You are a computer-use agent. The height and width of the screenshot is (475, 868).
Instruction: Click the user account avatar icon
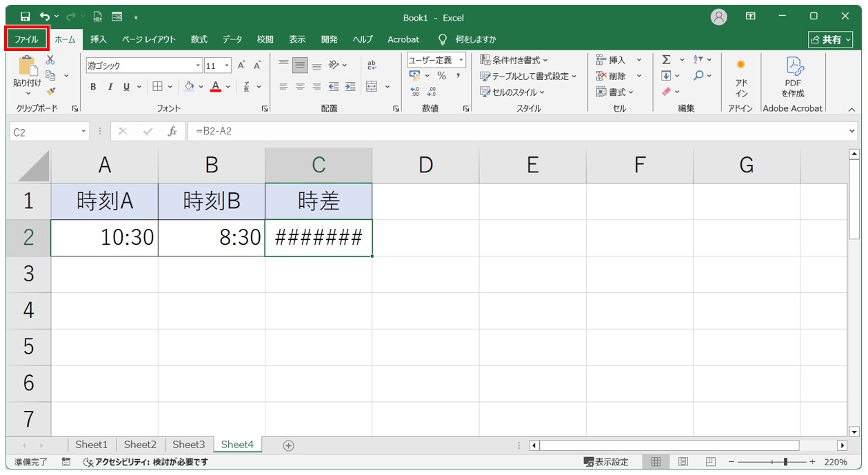click(x=719, y=17)
